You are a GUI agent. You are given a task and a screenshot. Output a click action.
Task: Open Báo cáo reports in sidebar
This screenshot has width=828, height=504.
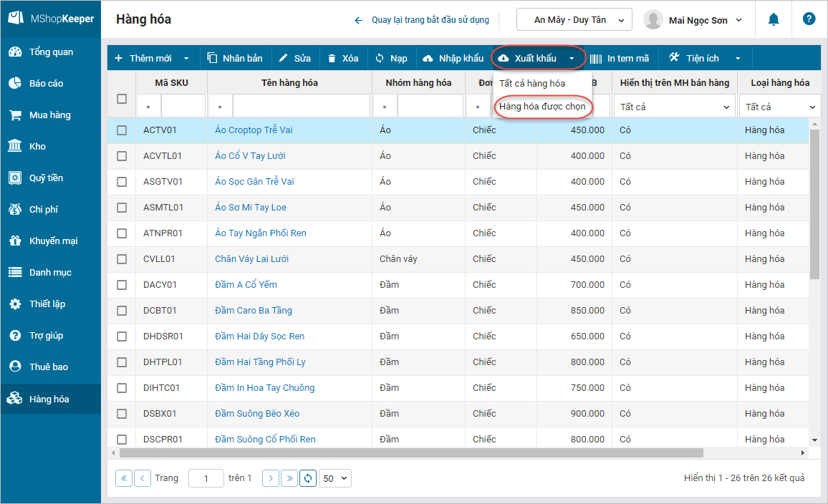tap(46, 84)
